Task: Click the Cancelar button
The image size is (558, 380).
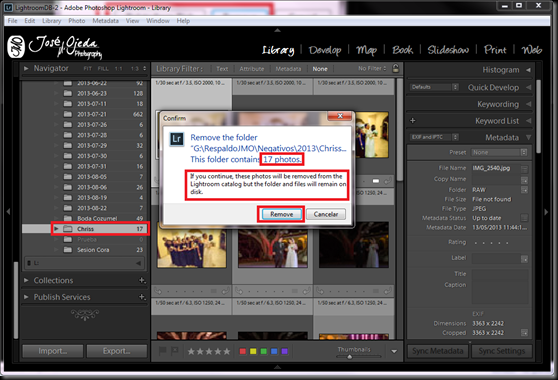Action: [x=326, y=214]
